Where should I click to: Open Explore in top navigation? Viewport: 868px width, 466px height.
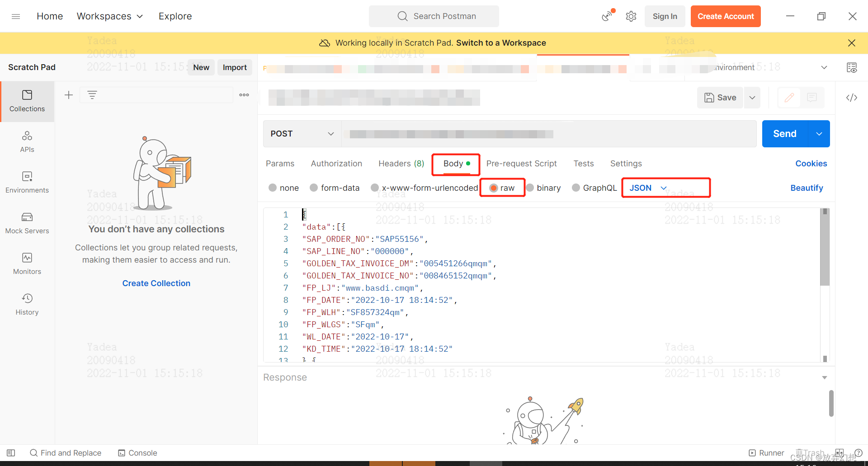pyautogui.click(x=175, y=16)
